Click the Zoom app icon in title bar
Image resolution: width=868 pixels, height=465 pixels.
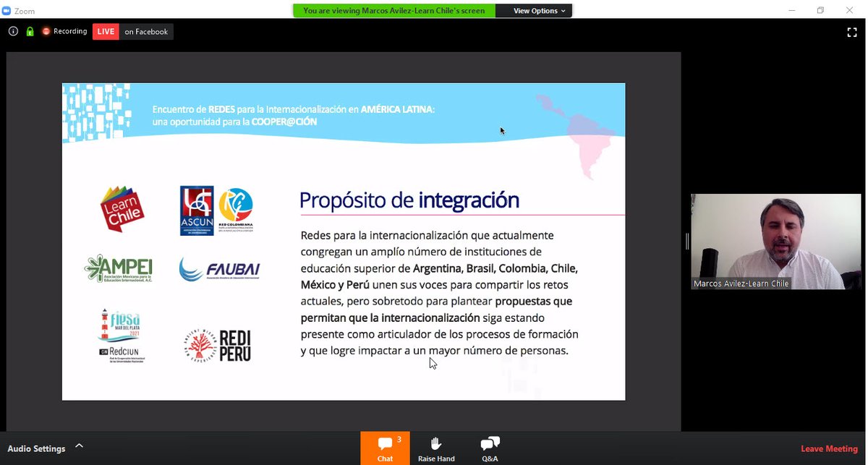point(7,11)
